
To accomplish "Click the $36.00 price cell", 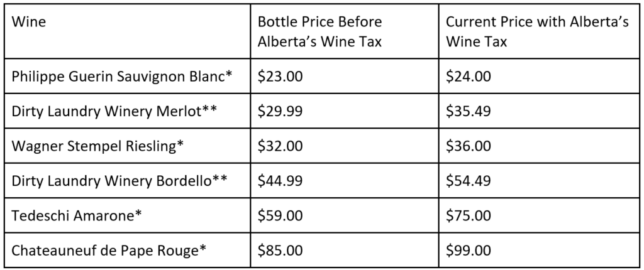I will coord(468,146).
